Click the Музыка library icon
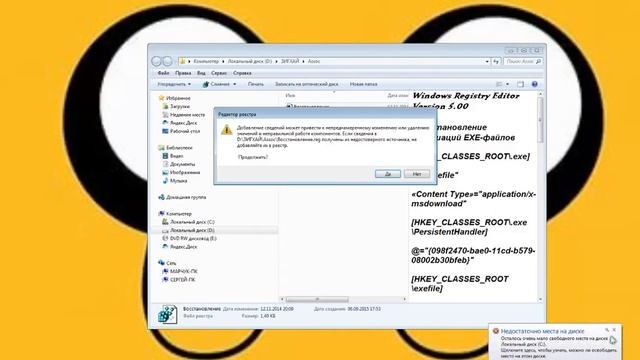The image size is (640, 360). (x=165, y=180)
